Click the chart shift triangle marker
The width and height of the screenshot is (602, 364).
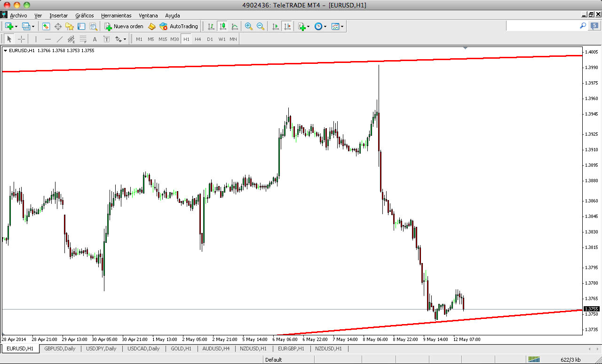pos(465,48)
